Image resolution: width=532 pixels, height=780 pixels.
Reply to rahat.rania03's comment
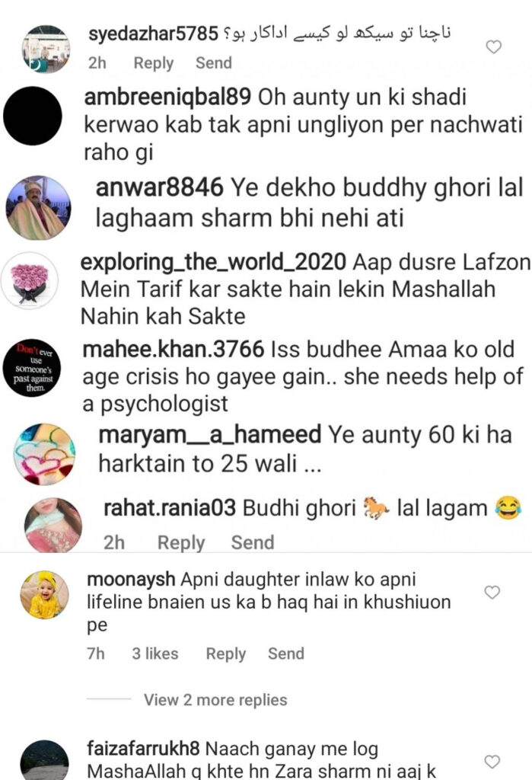181,542
